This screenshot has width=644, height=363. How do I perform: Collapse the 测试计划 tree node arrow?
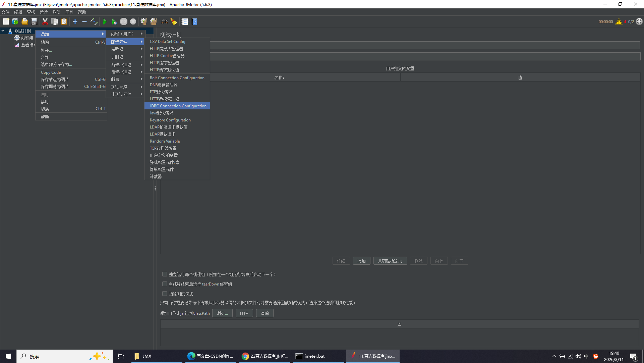3,31
